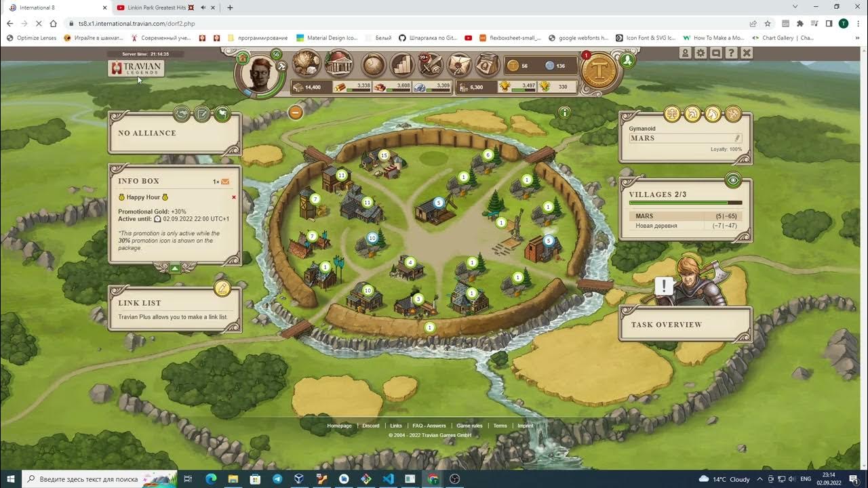
Task: Open stable horse quick link
Action: coord(713,114)
